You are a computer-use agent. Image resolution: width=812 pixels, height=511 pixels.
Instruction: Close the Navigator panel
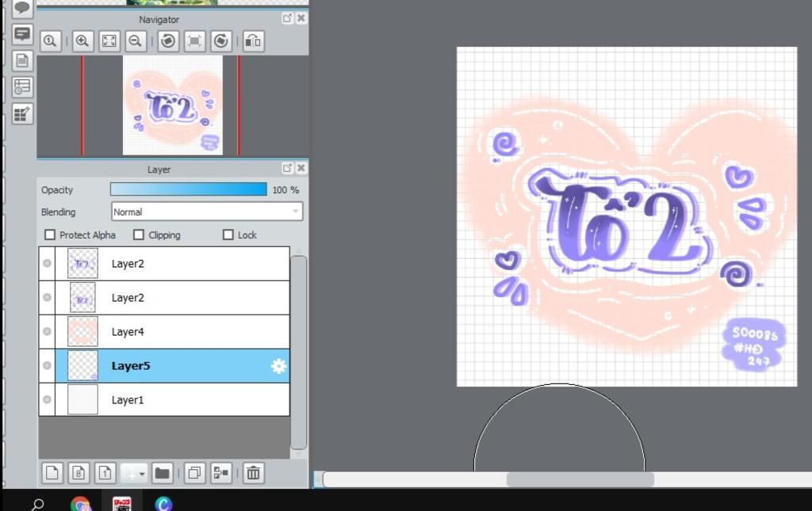(x=301, y=18)
